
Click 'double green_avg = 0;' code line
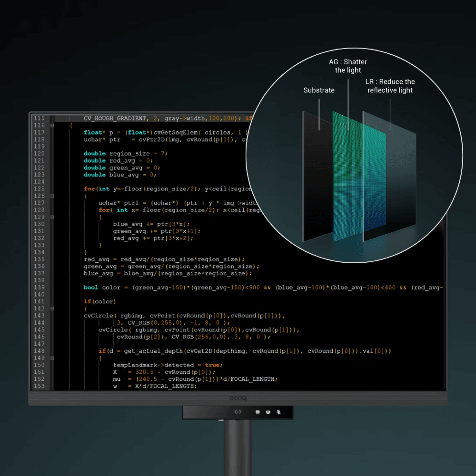click(122, 168)
